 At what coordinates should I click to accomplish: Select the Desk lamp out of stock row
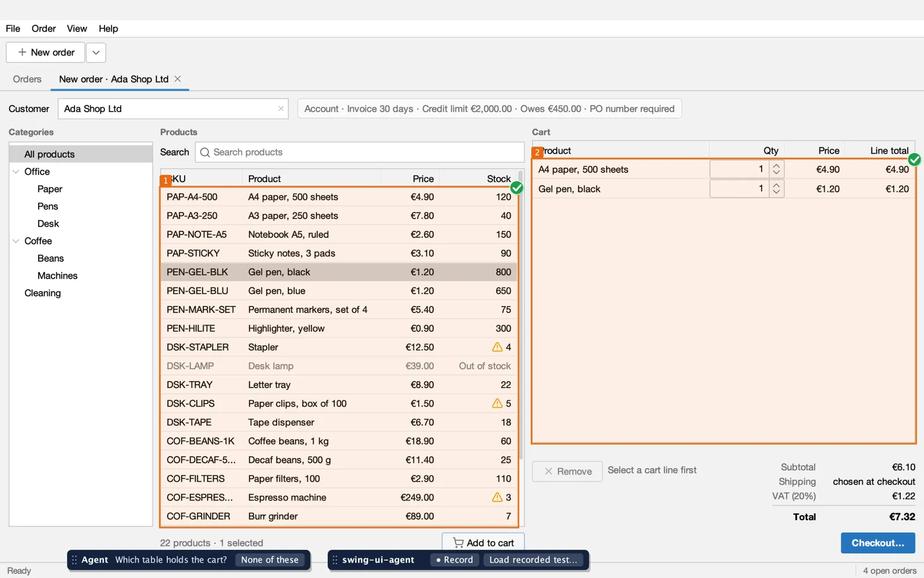(x=339, y=366)
